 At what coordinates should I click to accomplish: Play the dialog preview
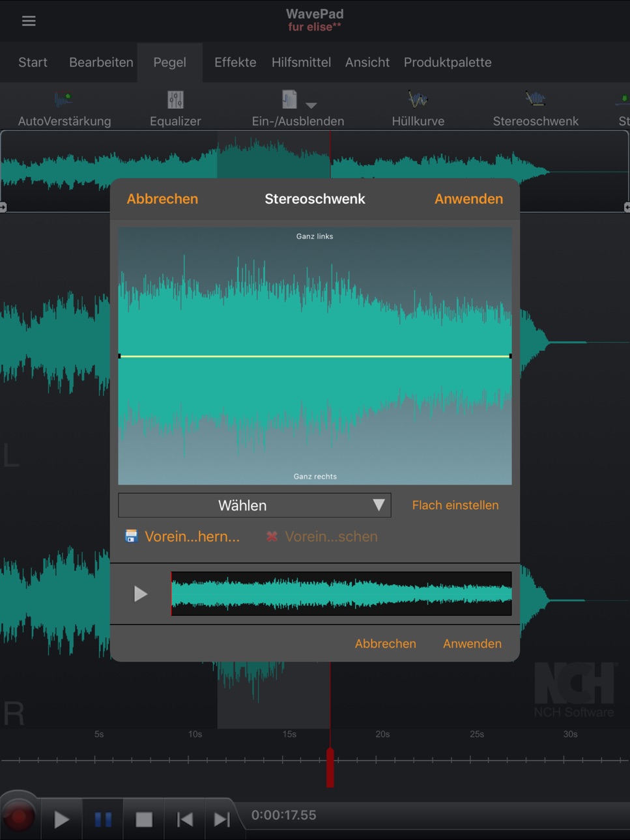tap(140, 594)
